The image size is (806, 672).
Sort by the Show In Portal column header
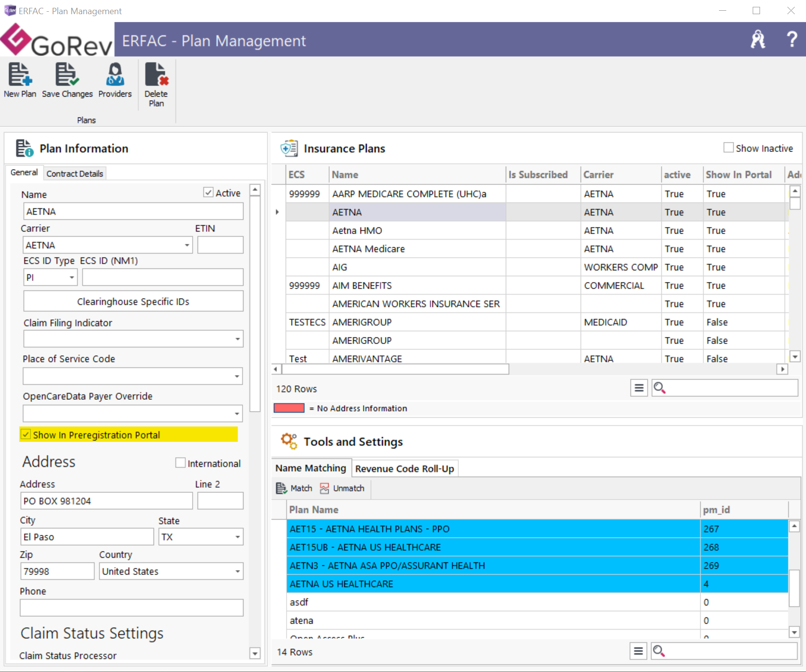point(743,174)
